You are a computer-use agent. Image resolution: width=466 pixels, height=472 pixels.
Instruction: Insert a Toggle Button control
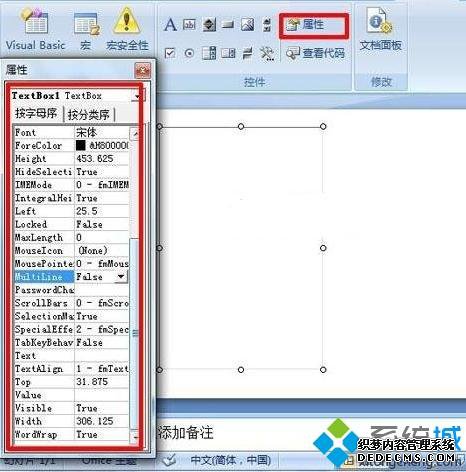(x=247, y=53)
